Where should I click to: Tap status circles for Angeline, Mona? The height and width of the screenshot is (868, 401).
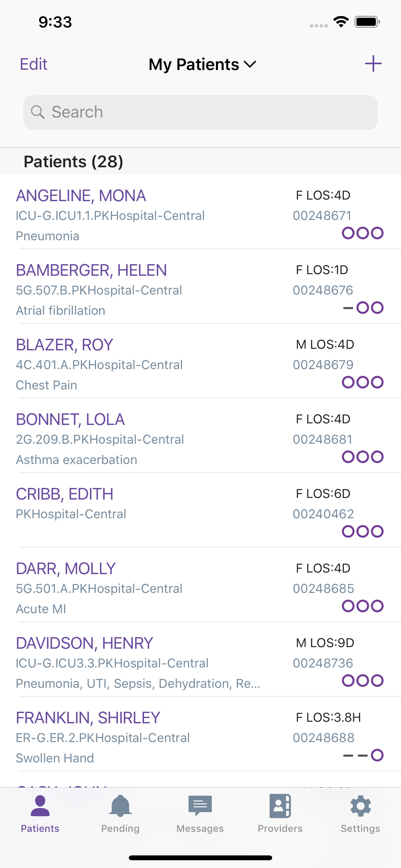(x=363, y=233)
